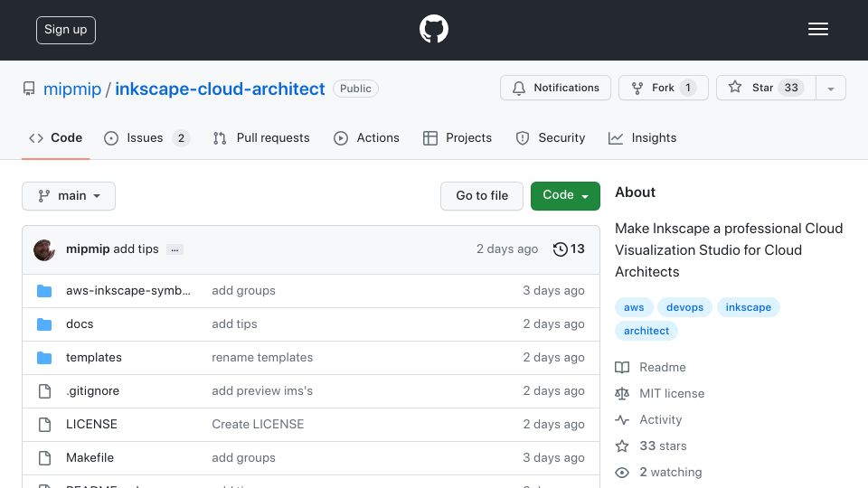The image size is (868, 488).
Task: Open the 2 watching link
Action: [670, 473]
